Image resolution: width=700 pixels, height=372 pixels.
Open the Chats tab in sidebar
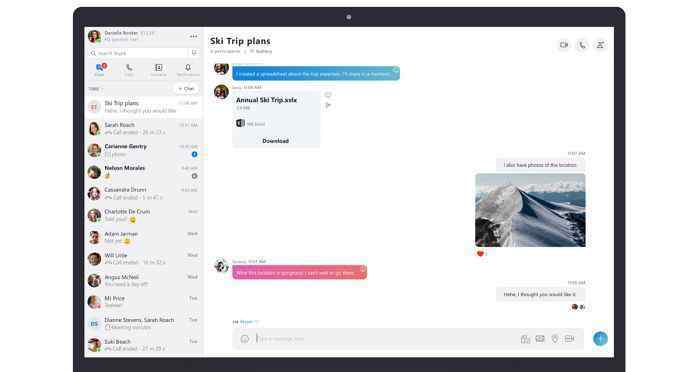(100, 70)
